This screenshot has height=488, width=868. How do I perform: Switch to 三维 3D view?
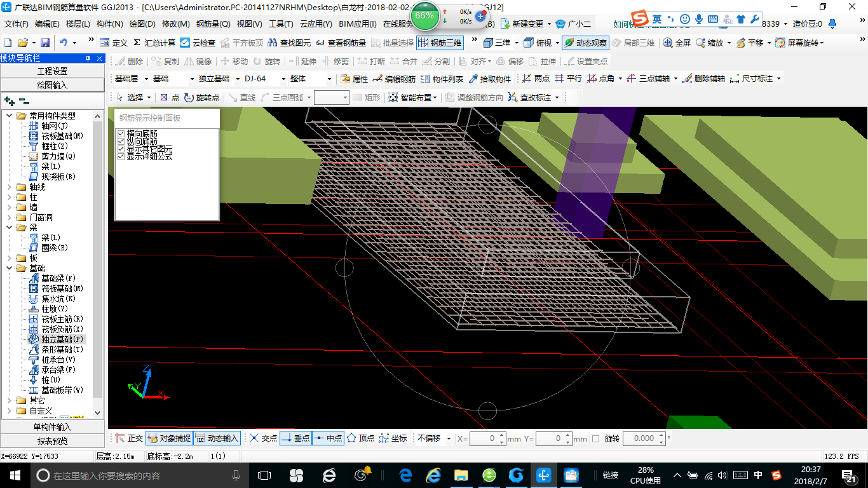pos(497,43)
